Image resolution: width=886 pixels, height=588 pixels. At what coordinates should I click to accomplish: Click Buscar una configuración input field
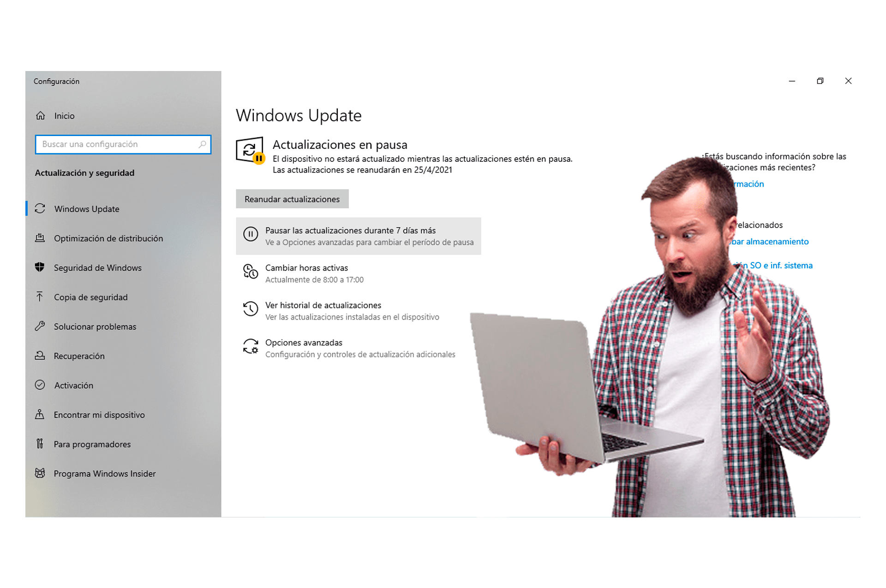point(125,144)
